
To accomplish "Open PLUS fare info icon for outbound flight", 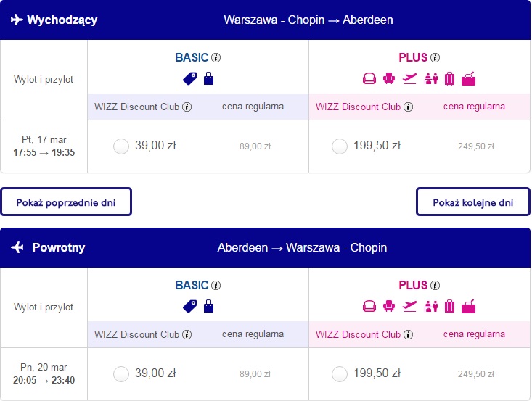I will pyautogui.click(x=435, y=57).
